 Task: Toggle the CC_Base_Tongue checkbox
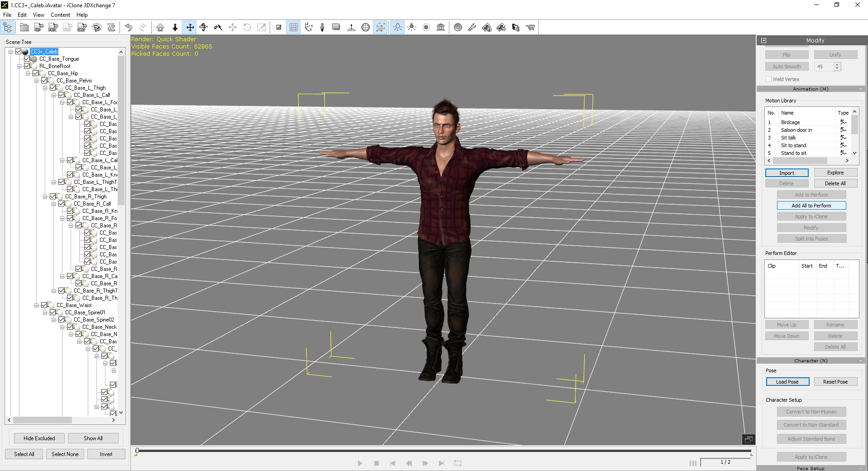coord(27,59)
